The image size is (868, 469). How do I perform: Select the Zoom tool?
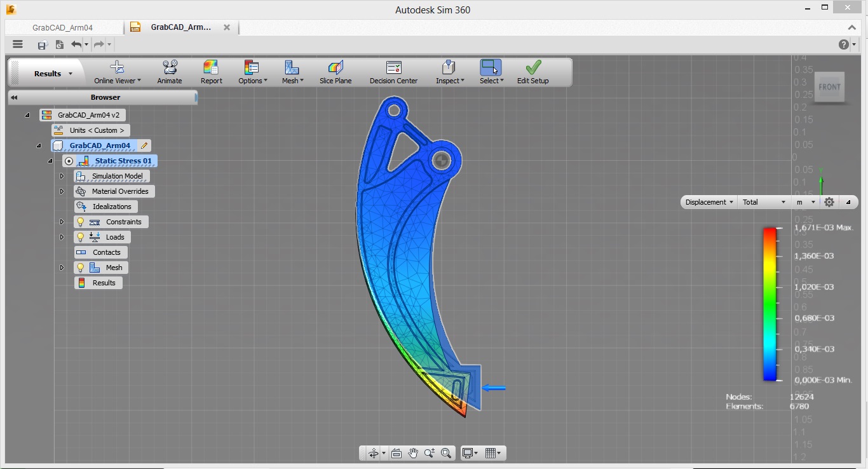pos(430,453)
